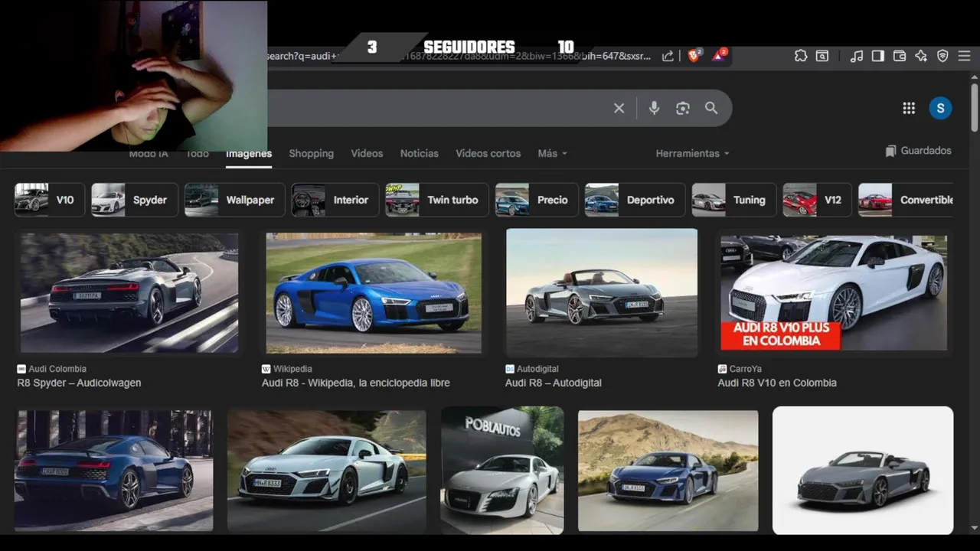Screen dimensions: 980x551
Task: Search by image with Lens icon
Action: (683, 109)
